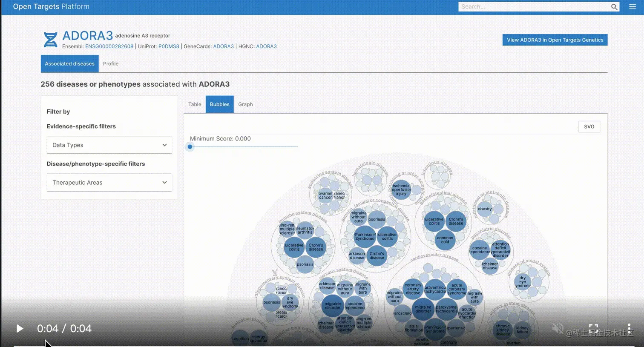
Task: Select the Bubbles view tab
Action: [220, 104]
